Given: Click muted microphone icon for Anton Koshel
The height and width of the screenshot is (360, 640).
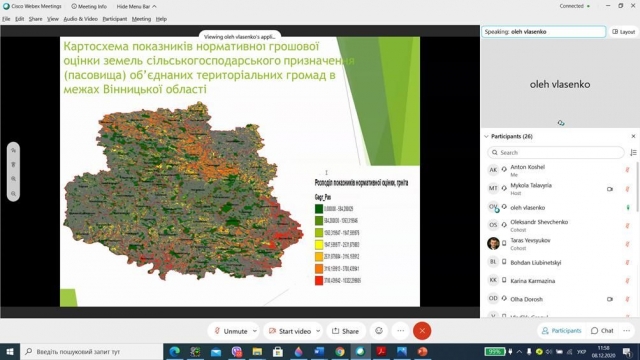Looking at the screenshot, I should [627, 170].
